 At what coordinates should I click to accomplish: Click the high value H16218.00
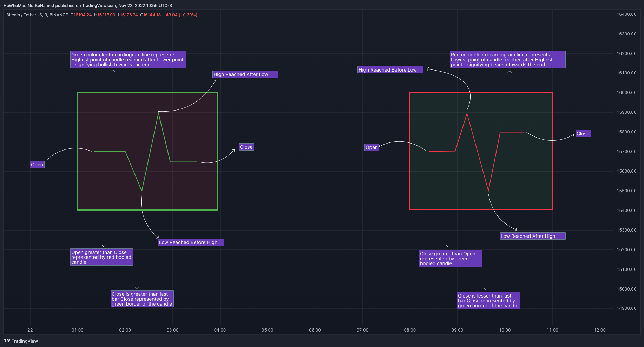tap(105, 15)
